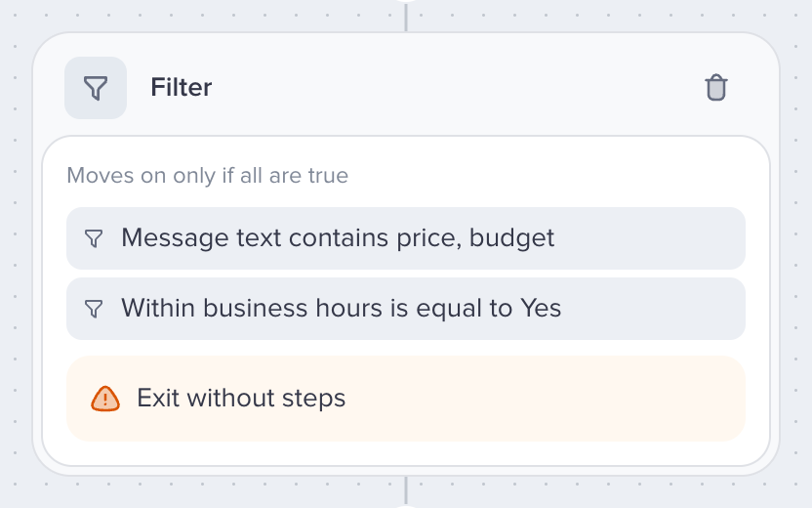
Task: Open the Within business hours equals Yes condition
Action: pyautogui.click(x=406, y=309)
